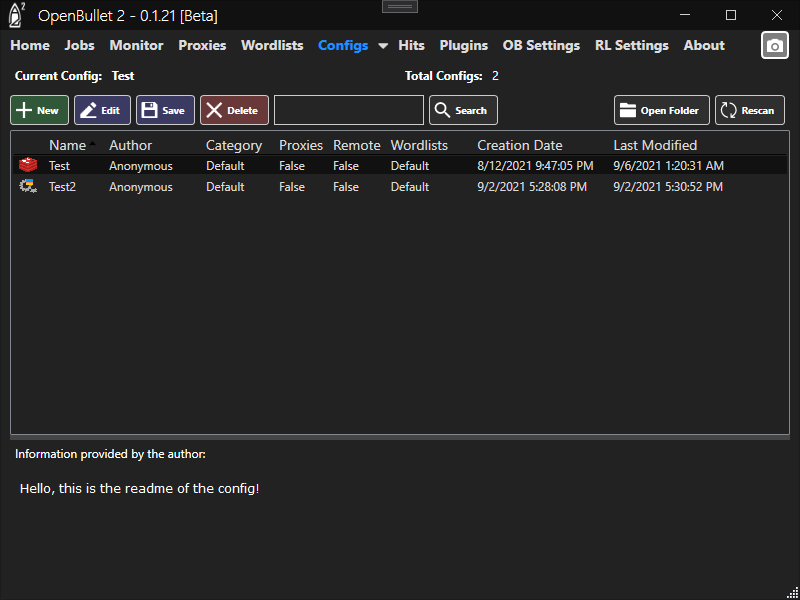Create a New config
Viewport: 800px width, 600px height.
(x=39, y=110)
